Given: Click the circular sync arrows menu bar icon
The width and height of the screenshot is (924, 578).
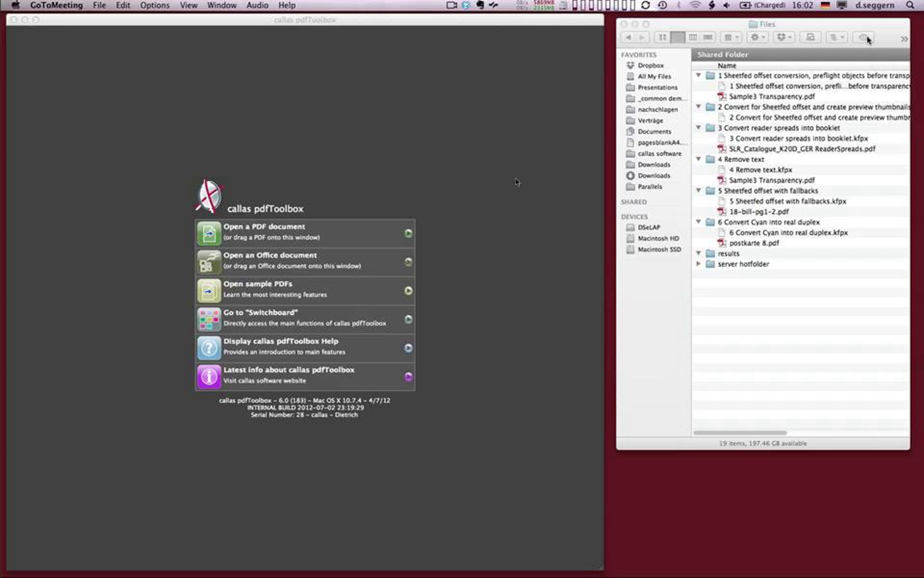Looking at the screenshot, I should pyautogui.click(x=646, y=5).
